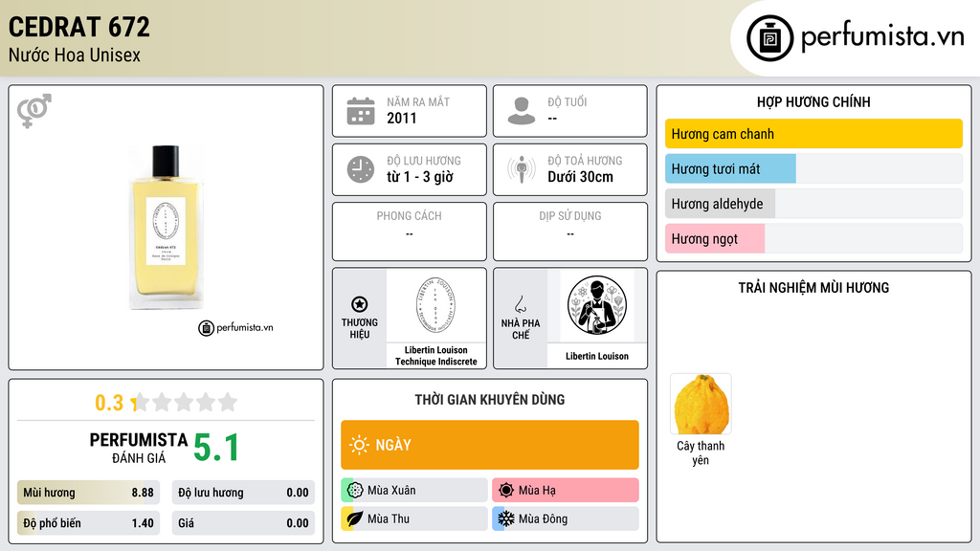Click the HỢP HƯƠNG CHÍNH heading

pos(813,101)
